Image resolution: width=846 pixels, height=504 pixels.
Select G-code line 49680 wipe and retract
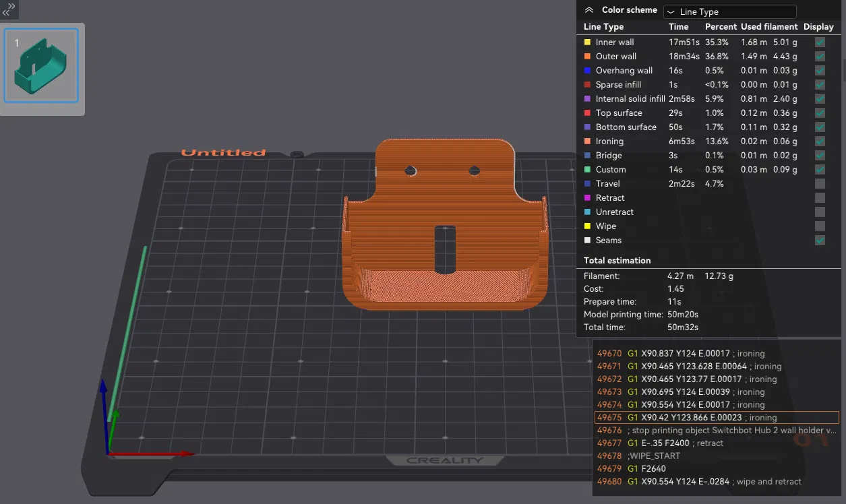[717, 481]
